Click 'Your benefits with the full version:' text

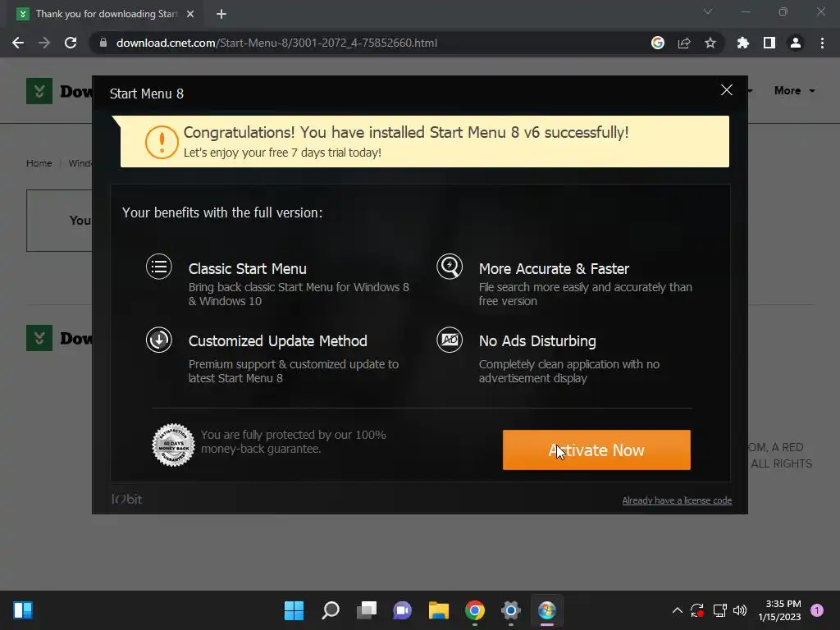tap(222, 212)
